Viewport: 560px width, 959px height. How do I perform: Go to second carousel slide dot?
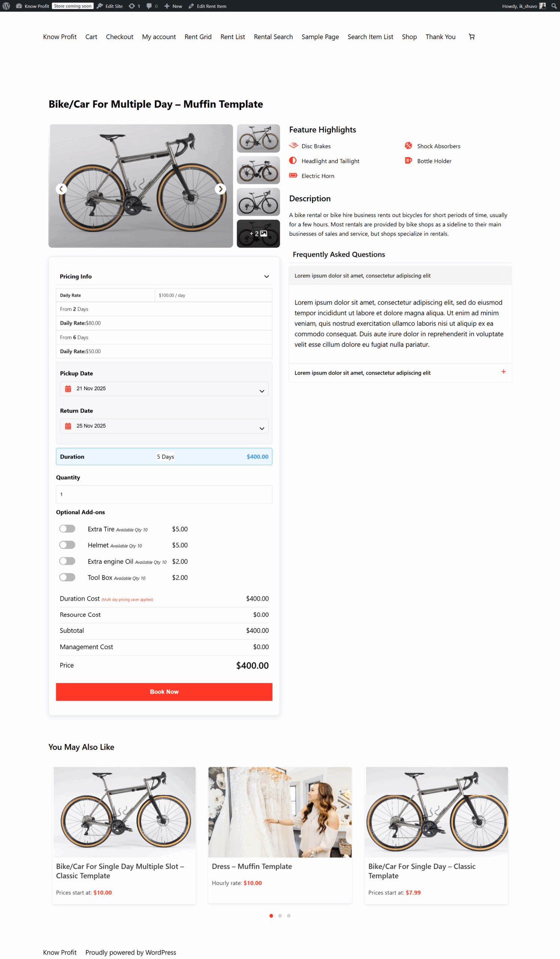pyautogui.click(x=280, y=916)
